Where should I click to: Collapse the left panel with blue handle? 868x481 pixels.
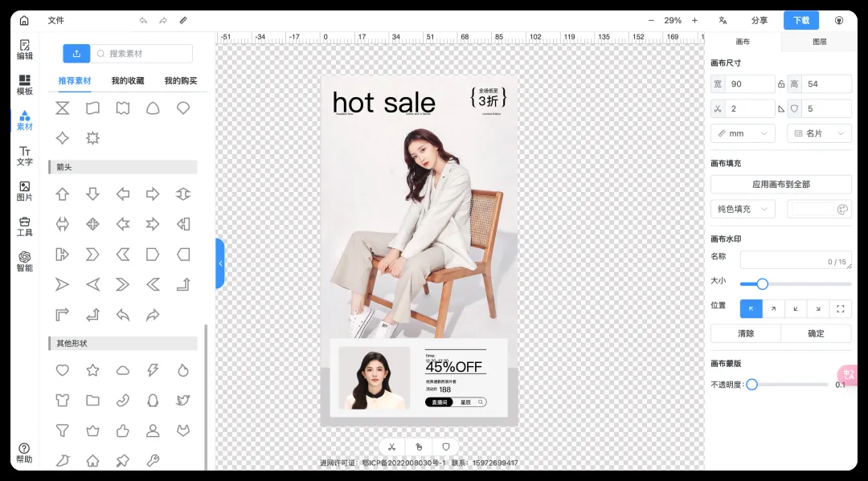point(219,263)
